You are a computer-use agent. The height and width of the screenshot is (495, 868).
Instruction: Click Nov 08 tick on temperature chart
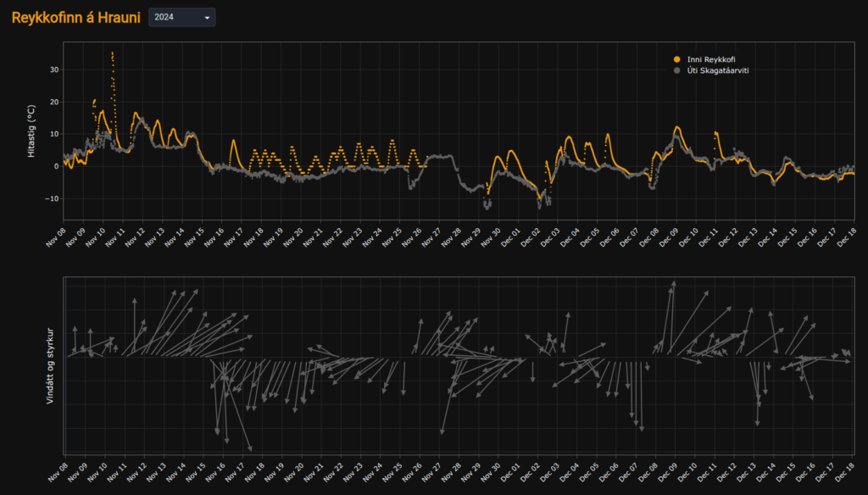(58, 238)
